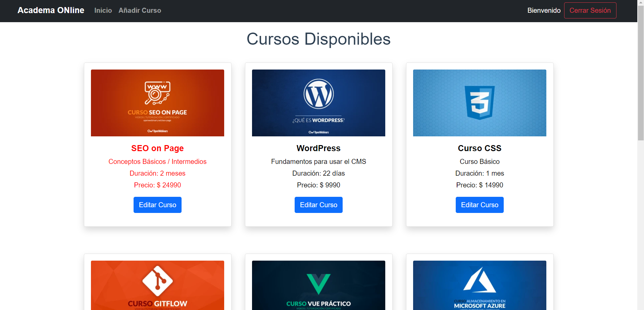Select the SEO on Page title
The width and height of the screenshot is (644, 310).
tap(157, 148)
